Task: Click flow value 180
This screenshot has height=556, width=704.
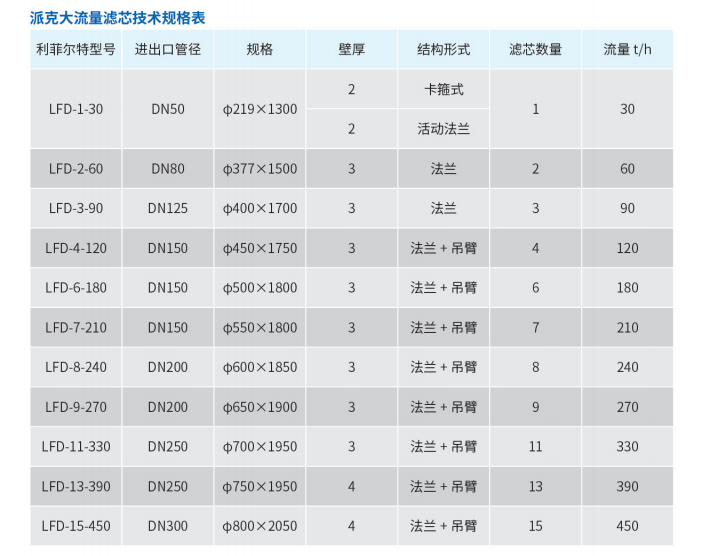Action: tap(627, 288)
